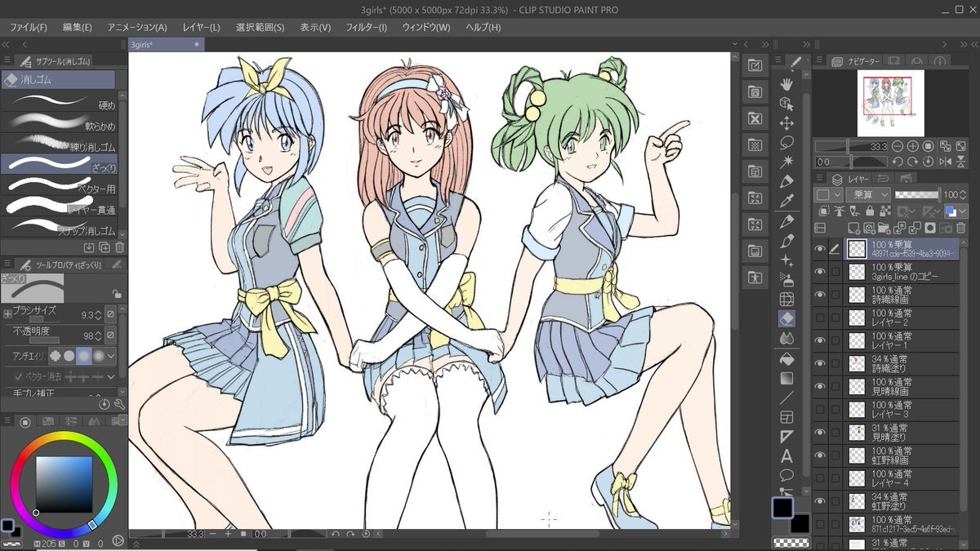Hide the レイヤー 1 layer
The image size is (980, 551).
[x=820, y=340]
